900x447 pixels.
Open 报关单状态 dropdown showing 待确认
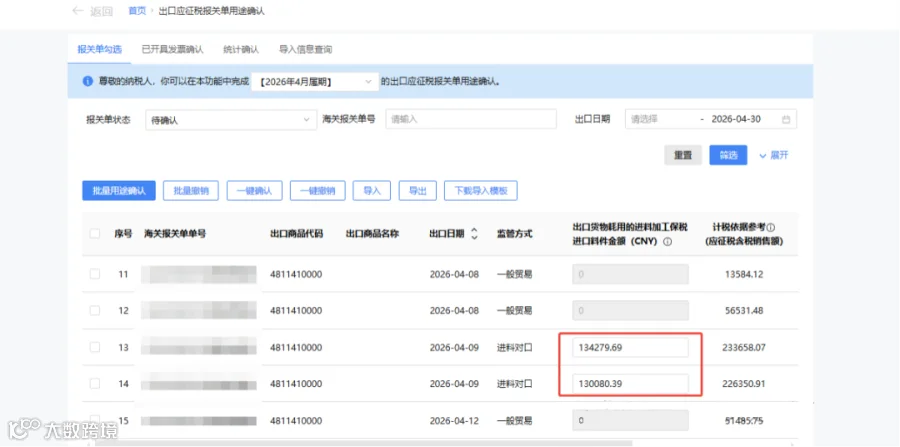231,120
